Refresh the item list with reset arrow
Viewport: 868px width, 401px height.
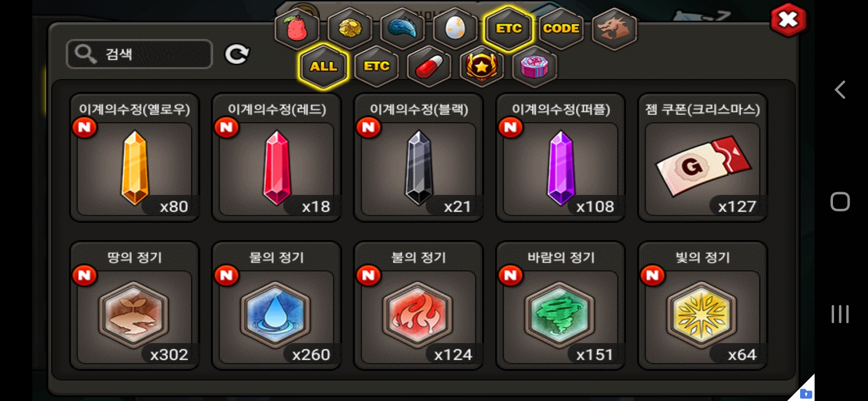point(237,55)
